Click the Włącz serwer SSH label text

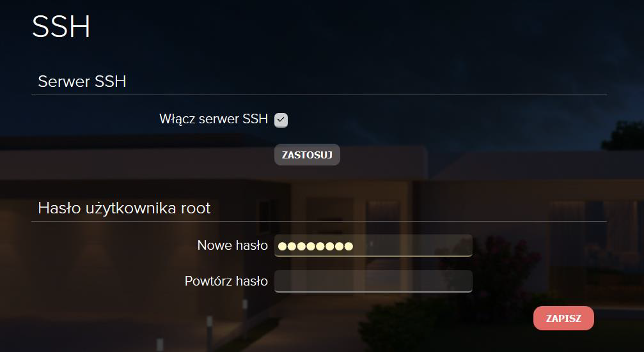[214, 119]
